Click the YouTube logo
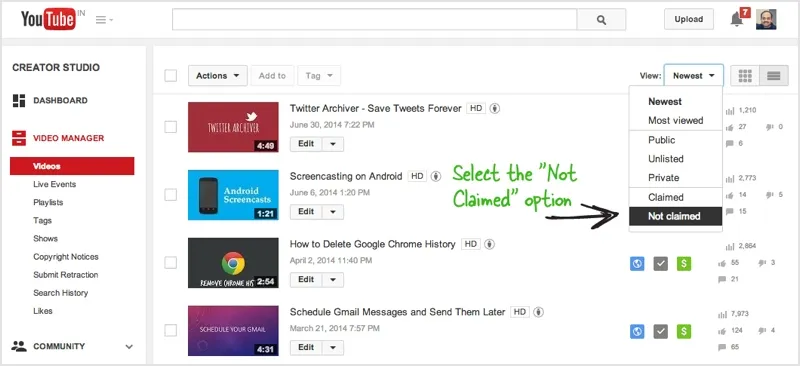This screenshot has width=800, height=366. tap(49, 19)
